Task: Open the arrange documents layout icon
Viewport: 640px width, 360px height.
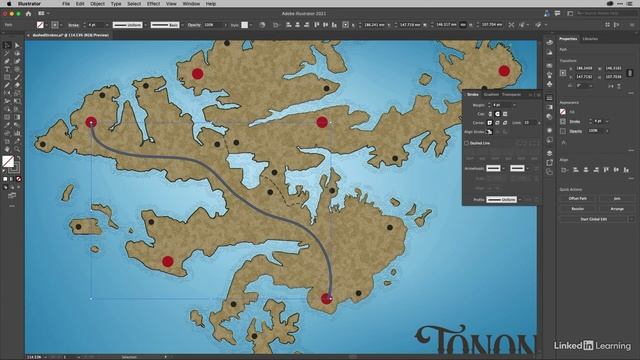Action: click(41, 13)
